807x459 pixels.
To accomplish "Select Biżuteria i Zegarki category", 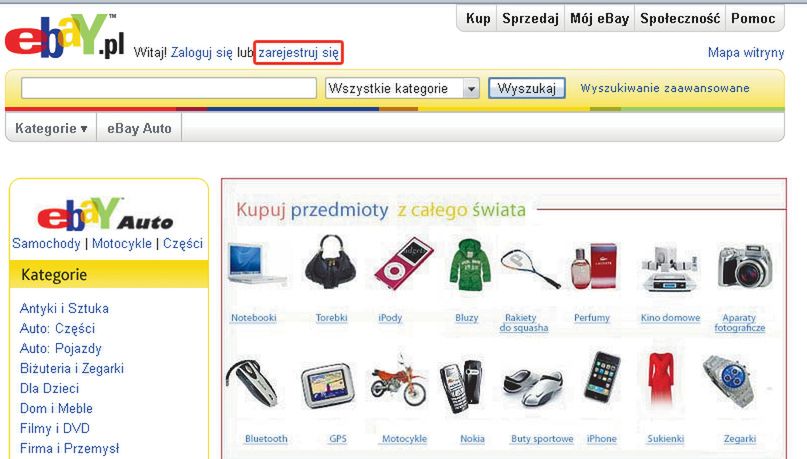I will (x=72, y=368).
